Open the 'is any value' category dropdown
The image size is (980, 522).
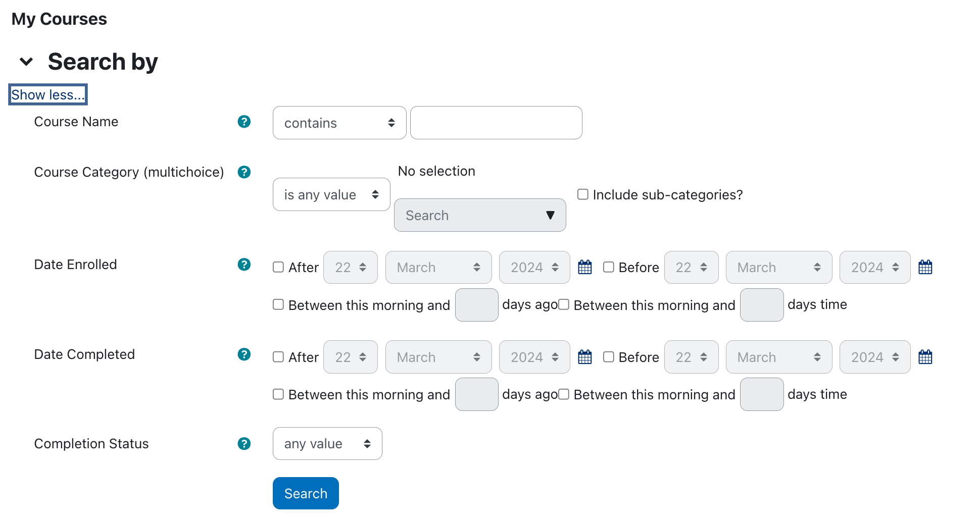tap(331, 194)
